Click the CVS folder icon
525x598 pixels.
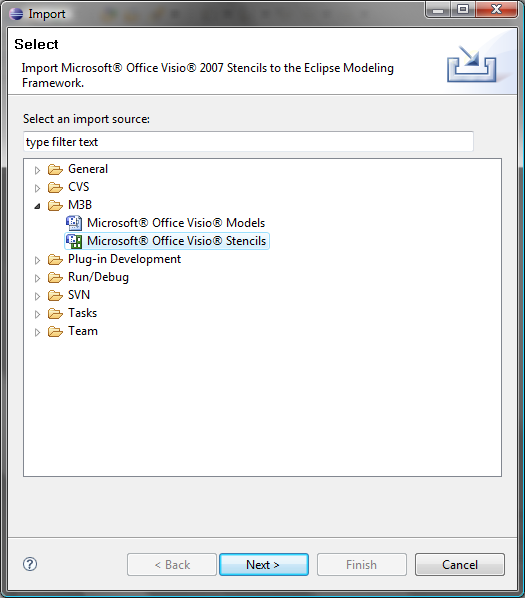[55, 187]
